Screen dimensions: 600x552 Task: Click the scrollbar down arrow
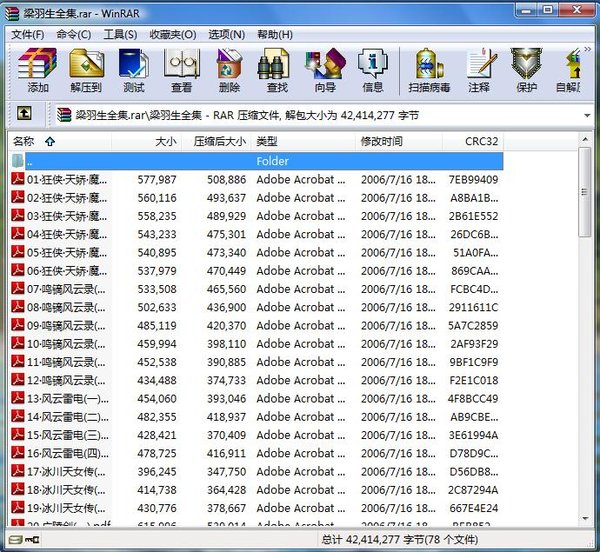click(585, 518)
